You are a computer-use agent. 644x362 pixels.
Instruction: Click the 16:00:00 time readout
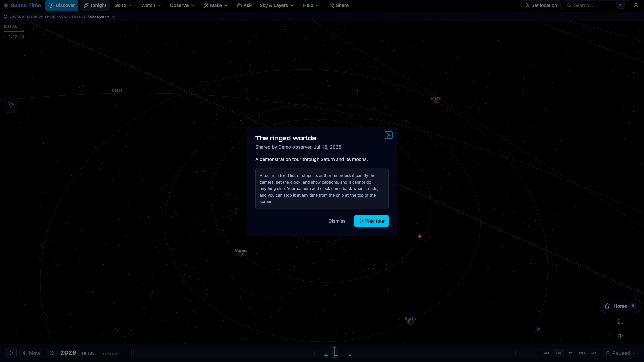coord(110,354)
